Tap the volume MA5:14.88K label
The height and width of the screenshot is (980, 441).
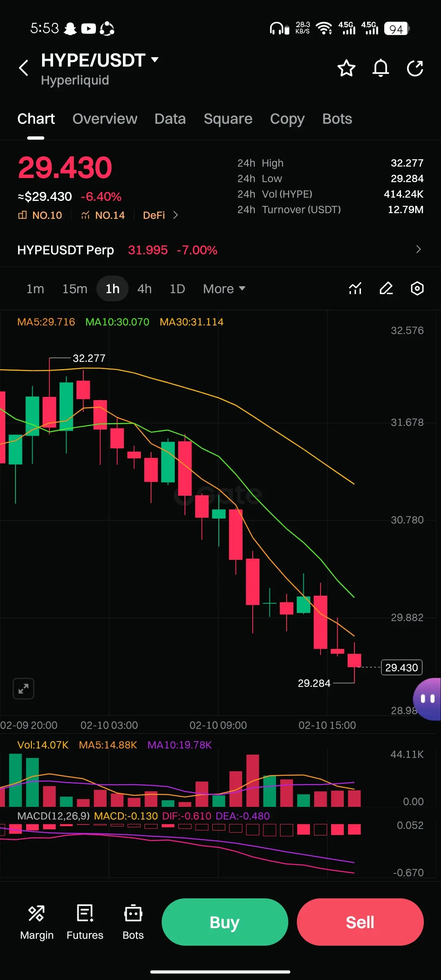[108, 745]
